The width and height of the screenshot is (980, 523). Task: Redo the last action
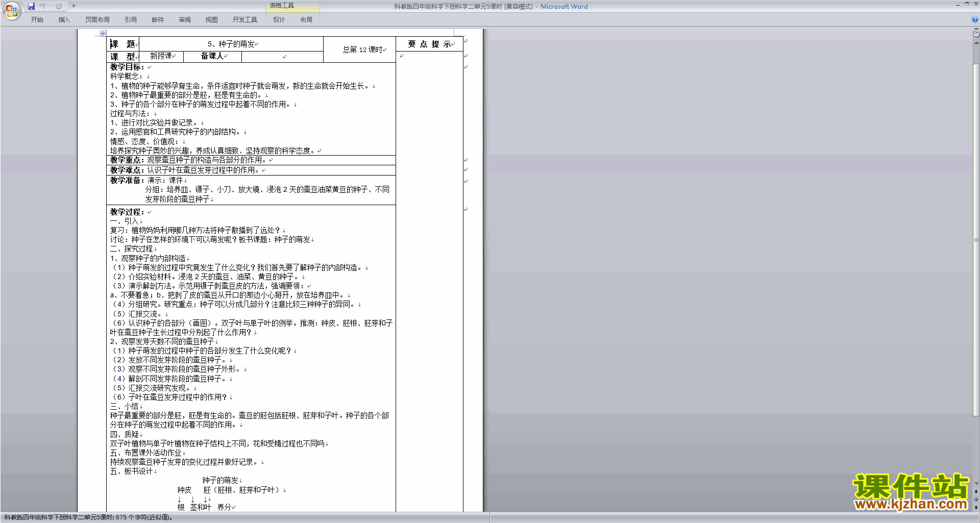click(59, 6)
